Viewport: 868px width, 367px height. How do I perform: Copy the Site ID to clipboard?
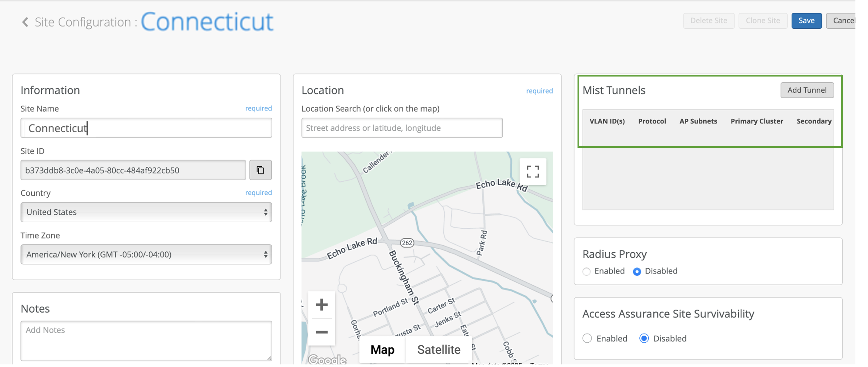pyautogui.click(x=260, y=170)
